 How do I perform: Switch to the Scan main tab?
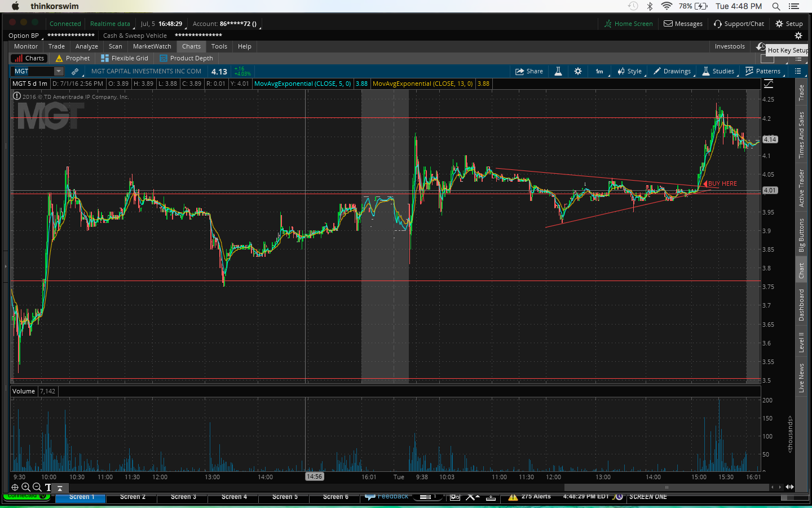tap(116, 46)
